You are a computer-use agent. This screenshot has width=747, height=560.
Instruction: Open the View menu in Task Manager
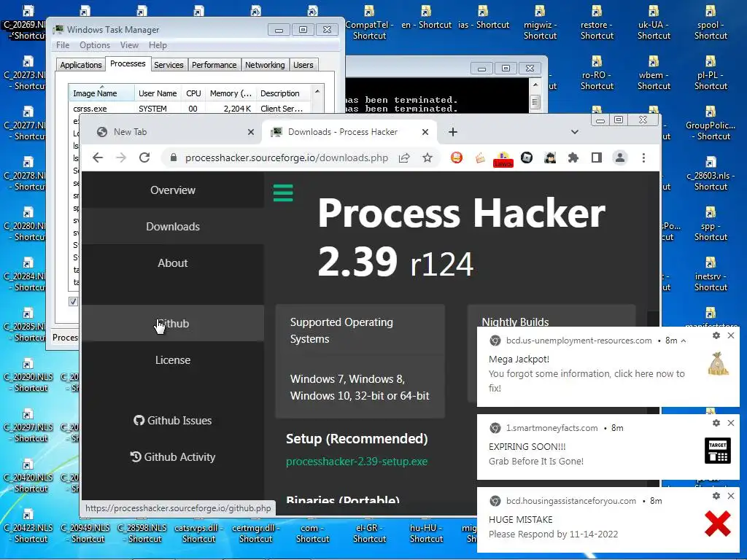coord(129,44)
